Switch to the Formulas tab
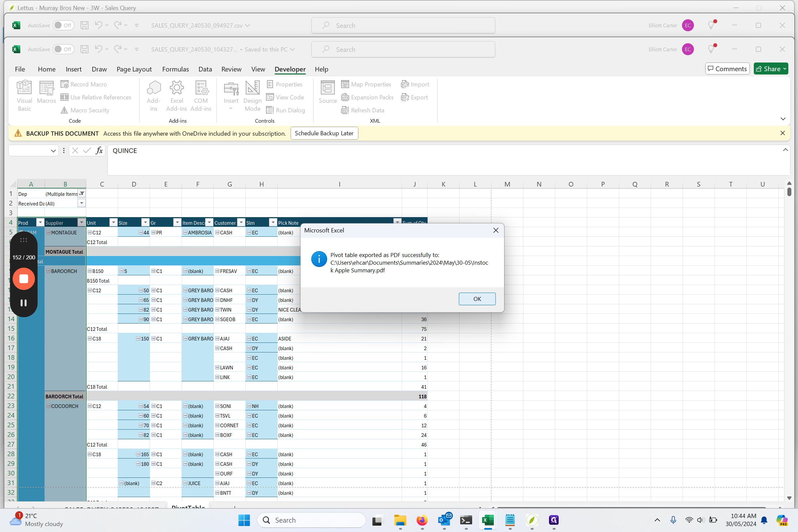 [176, 69]
